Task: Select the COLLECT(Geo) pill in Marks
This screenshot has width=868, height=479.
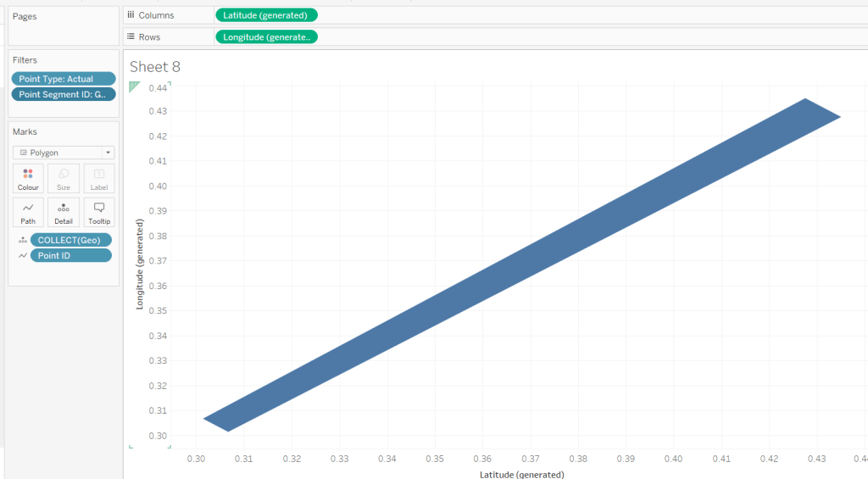Action: click(70, 240)
